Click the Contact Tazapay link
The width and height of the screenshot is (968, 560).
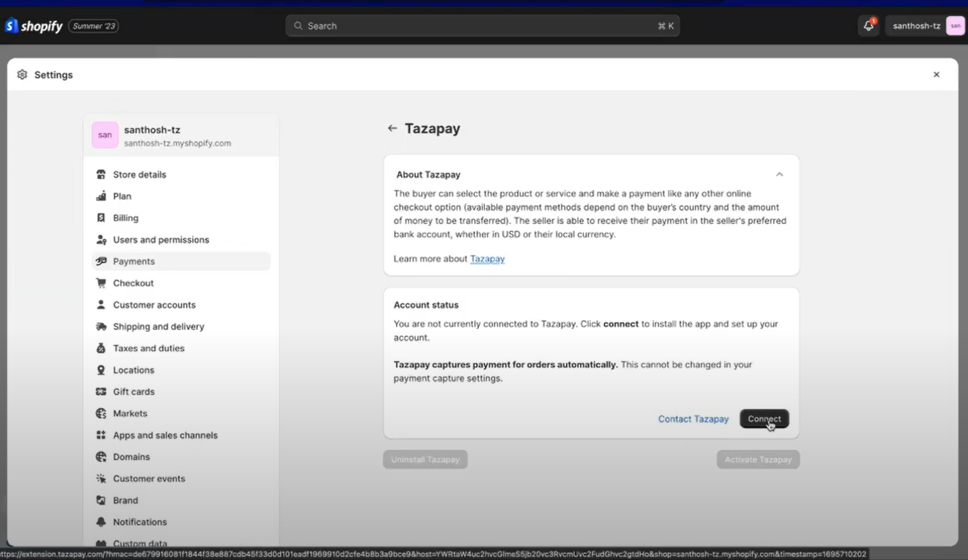click(x=693, y=419)
